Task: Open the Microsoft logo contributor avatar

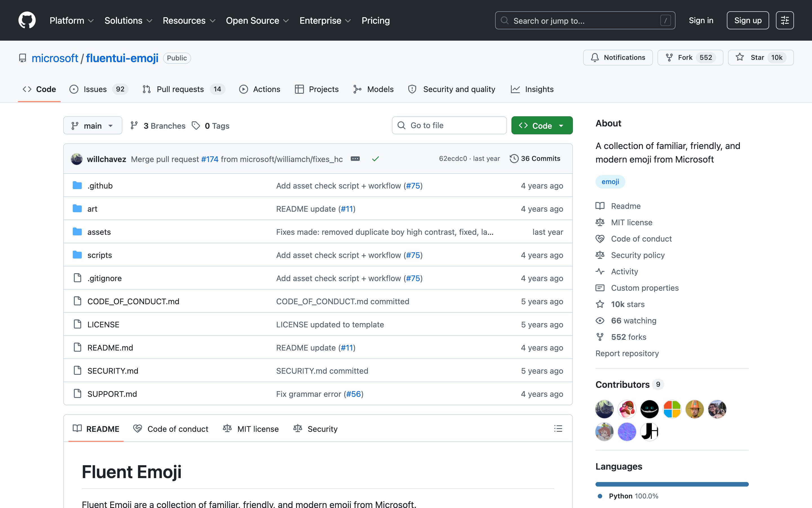Action: [x=672, y=409]
